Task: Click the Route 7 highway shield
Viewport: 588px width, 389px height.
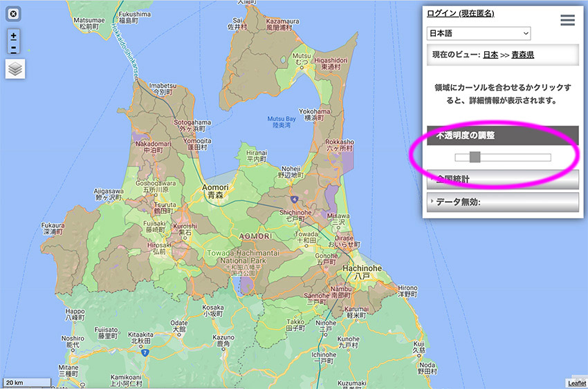Action: coord(145,352)
